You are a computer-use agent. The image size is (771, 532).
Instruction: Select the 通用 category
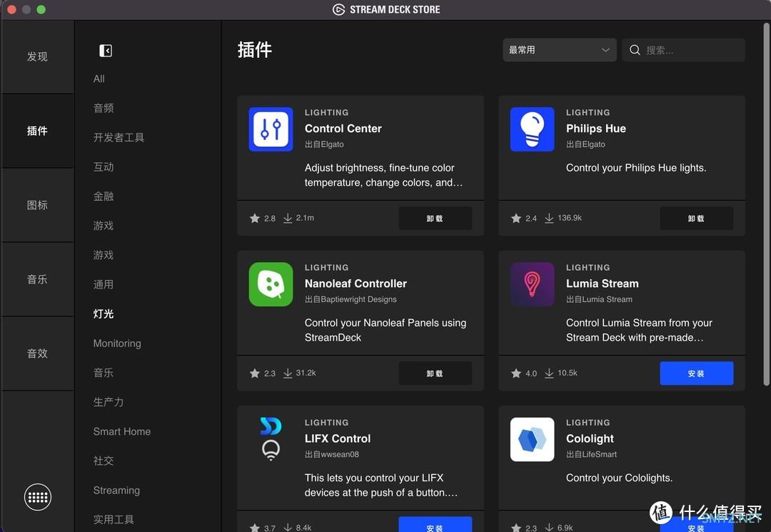click(x=104, y=285)
